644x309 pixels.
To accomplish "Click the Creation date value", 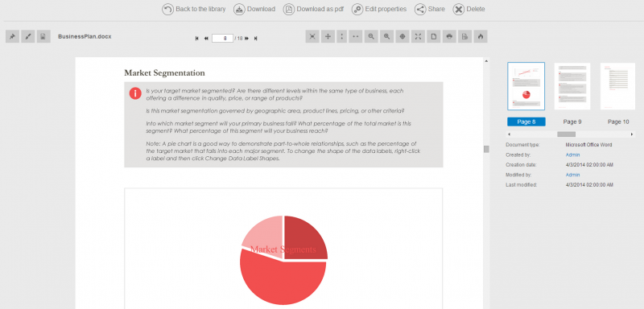I will pos(589,165).
